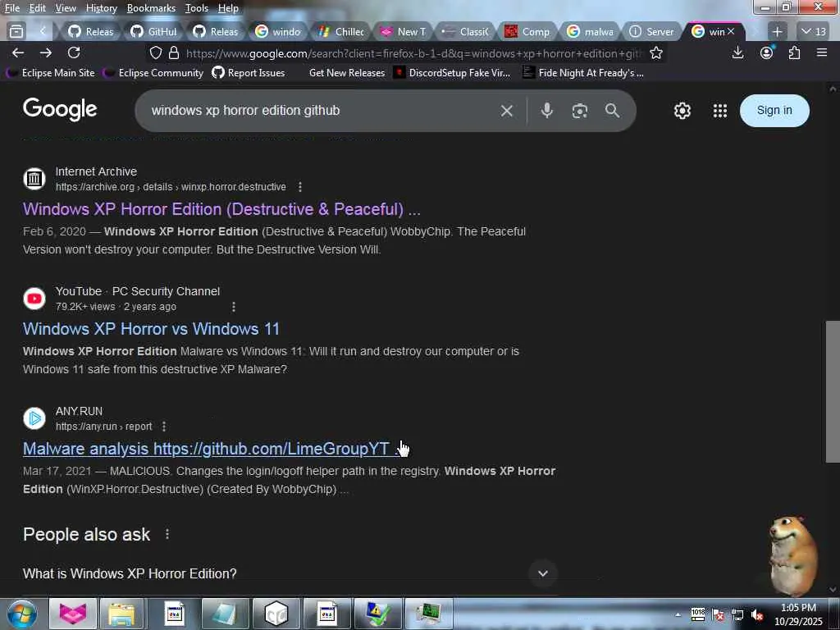Open more options for Internet Archive result

click(300, 187)
